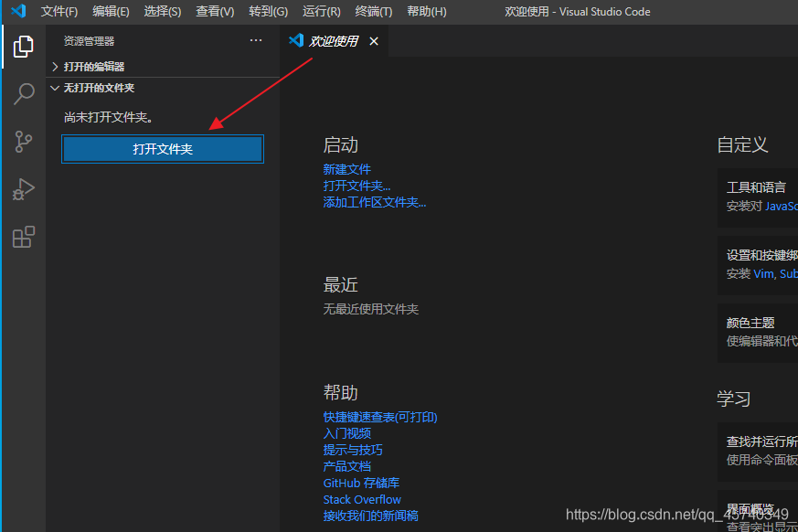Click the 打开文件夹... link under 启动

[x=356, y=186]
